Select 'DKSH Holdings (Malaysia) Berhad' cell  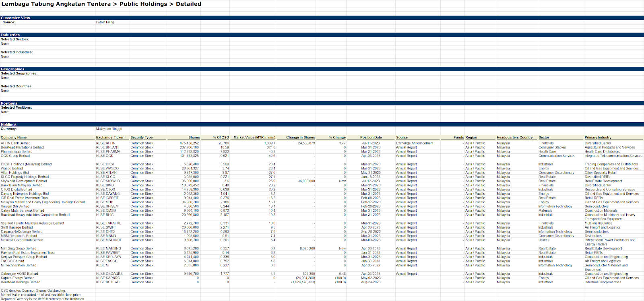point(26,164)
